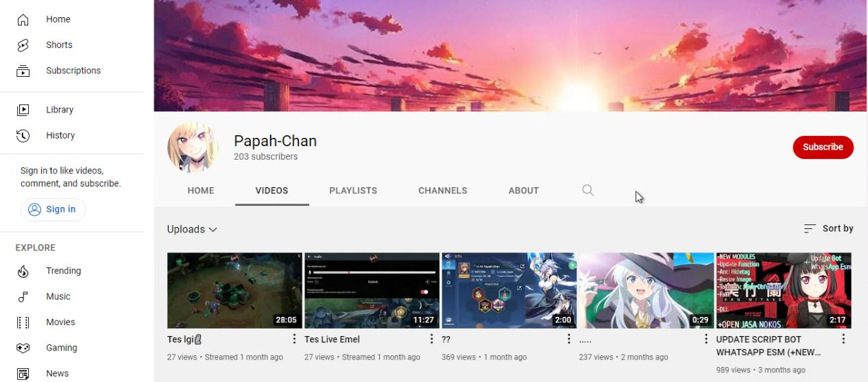Viewport: 868px width, 382px height.
Task: Open the Movies sidebar icon
Action: click(x=23, y=322)
